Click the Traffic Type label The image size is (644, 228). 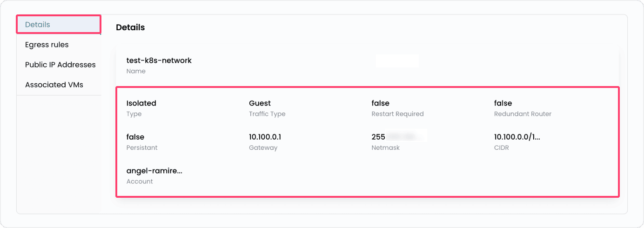(x=267, y=114)
